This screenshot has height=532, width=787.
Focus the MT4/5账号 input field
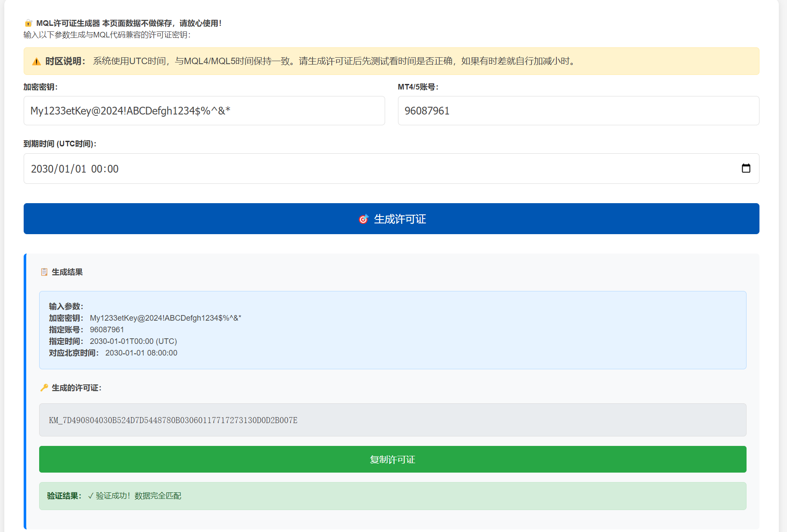click(x=578, y=111)
